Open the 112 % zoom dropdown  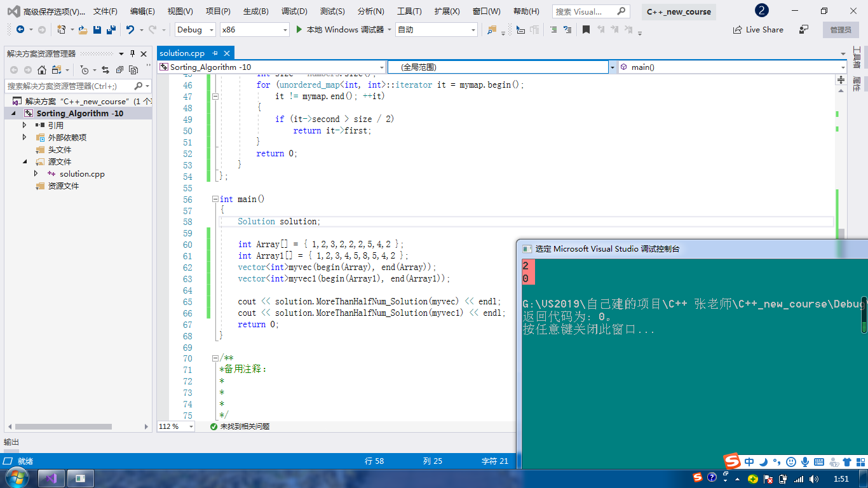[x=191, y=426]
